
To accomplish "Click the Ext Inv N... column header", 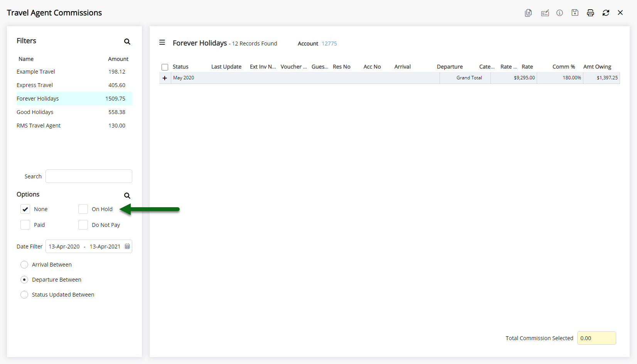I will (263, 67).
